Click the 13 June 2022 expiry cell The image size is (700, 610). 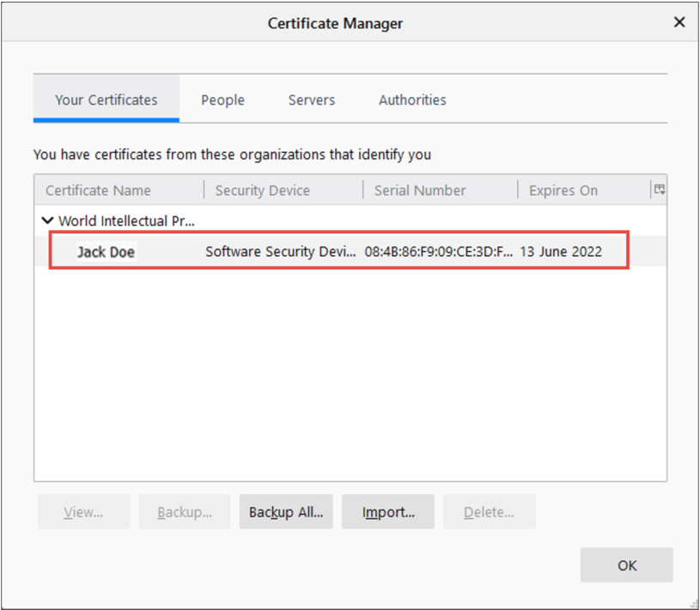561,252
